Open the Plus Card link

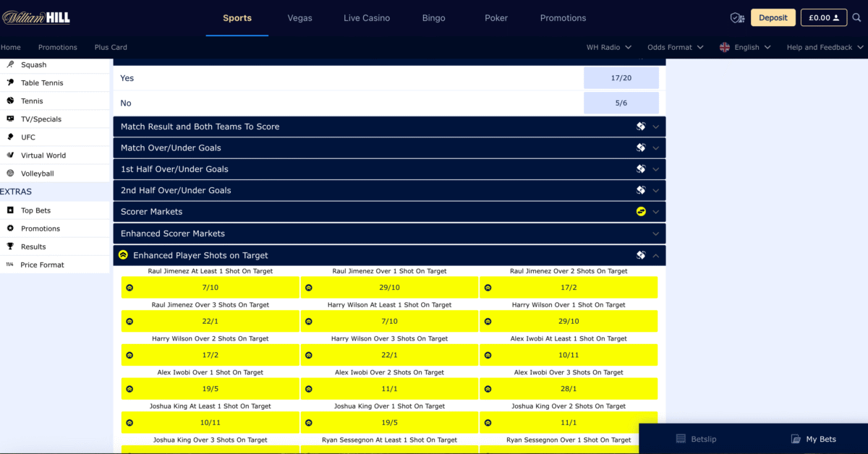tap(111, 48)
